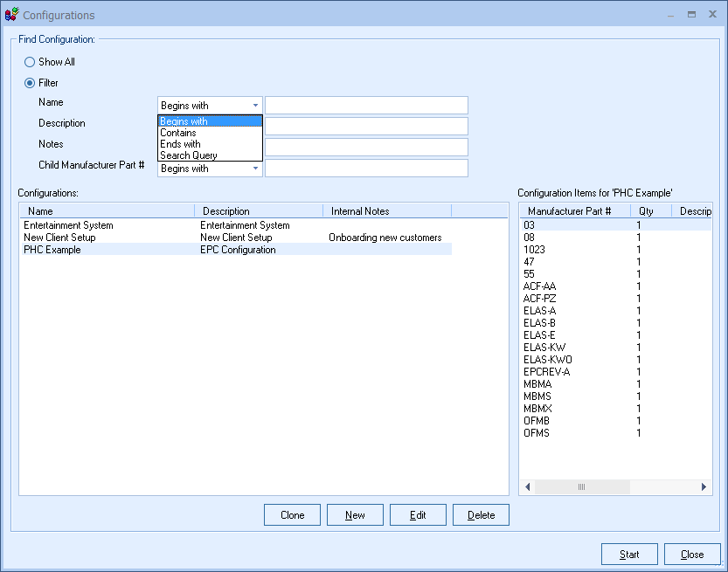Maximize the Configurations window
The width and height of the screenshot is (728, 572).
(691, 15)
